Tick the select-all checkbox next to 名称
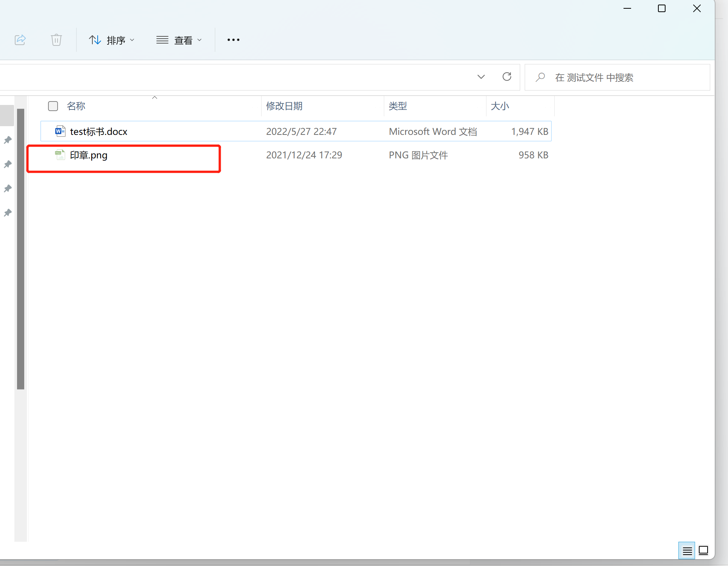The height and width of the screenshot is (566, 728). [53, 106]
